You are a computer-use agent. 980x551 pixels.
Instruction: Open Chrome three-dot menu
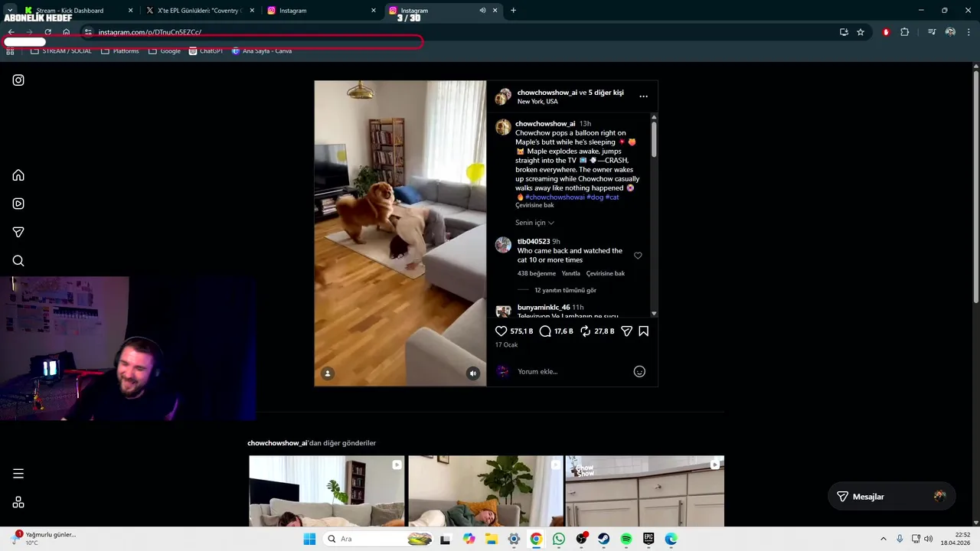click(969, 32)
